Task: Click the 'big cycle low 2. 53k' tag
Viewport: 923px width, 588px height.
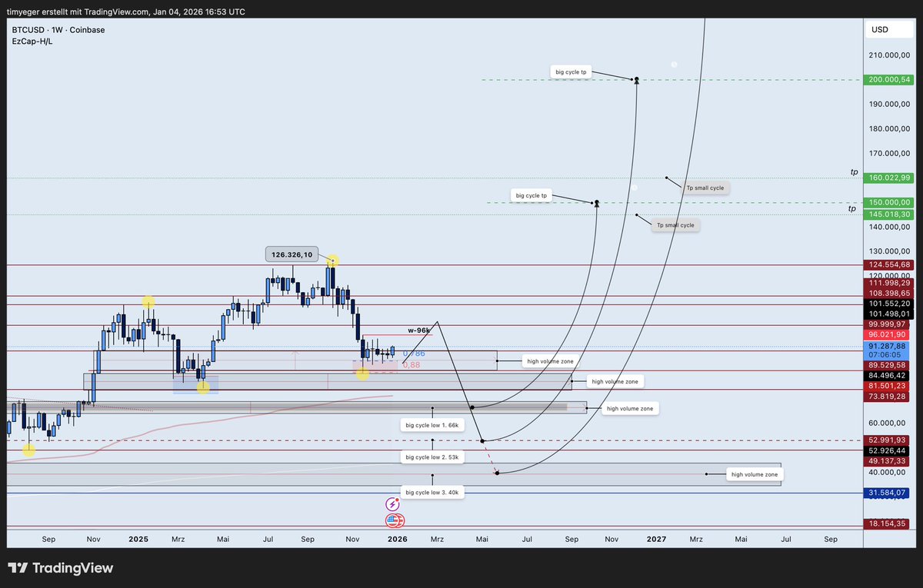Action: click(x=432, y=457)
